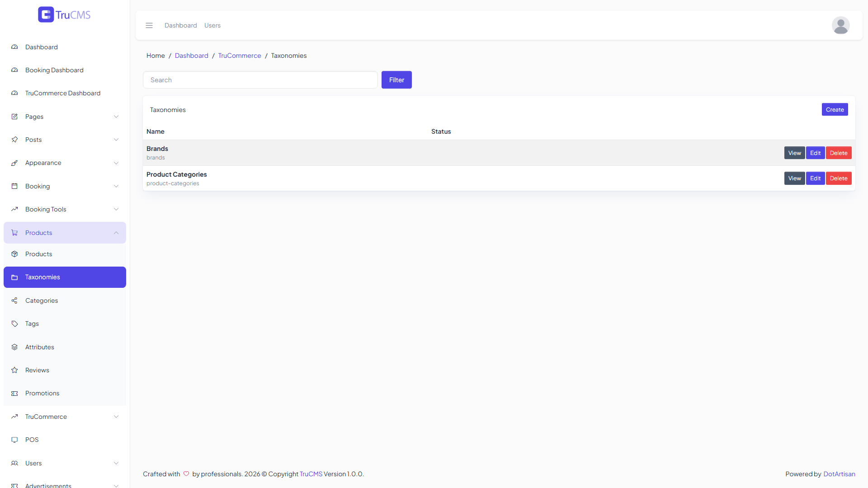Click Users link in top bar
Image resolution: width=868 pixels, height=488 pixels.
tap(212, 25)
